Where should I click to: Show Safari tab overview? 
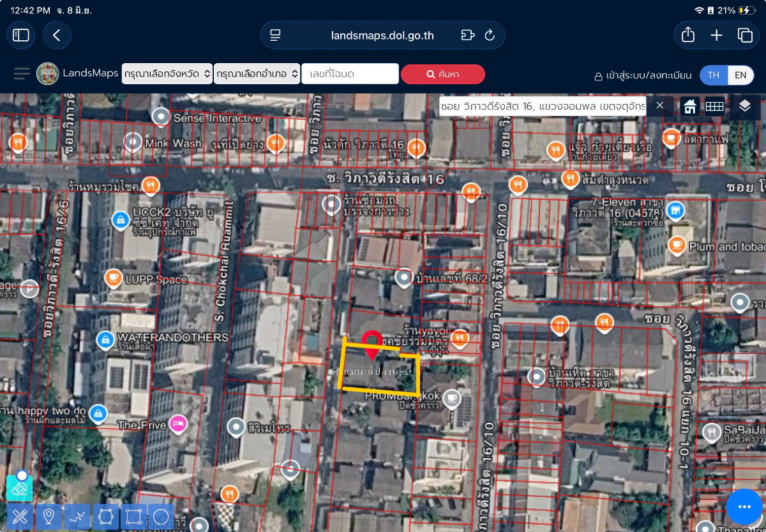745,35
